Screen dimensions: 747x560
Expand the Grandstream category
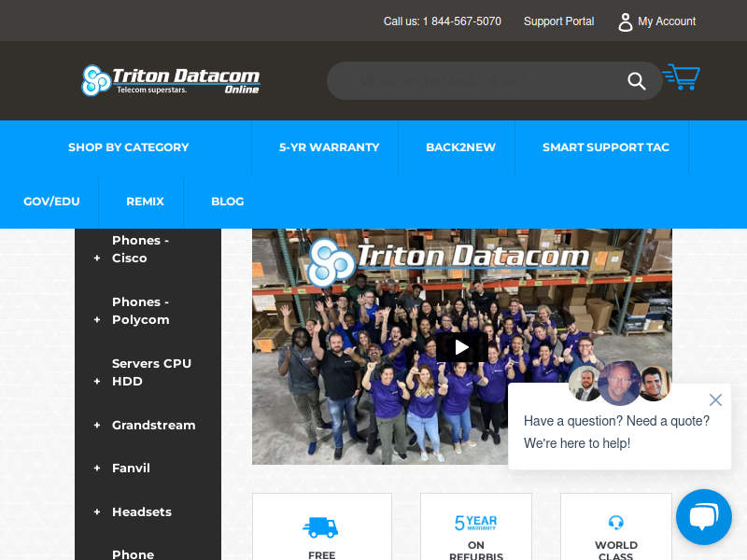point(97,426)
